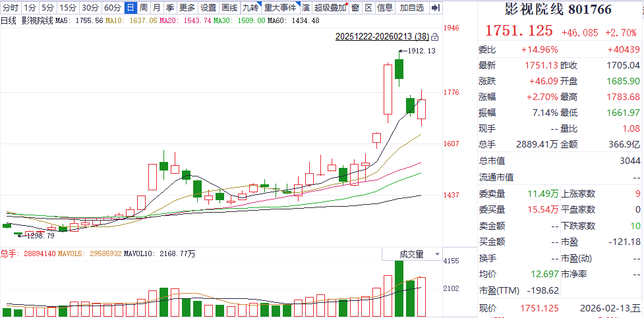The image size is (644, 318).
Task: Click the 窗 window layout button
Action: pos(355,8)
